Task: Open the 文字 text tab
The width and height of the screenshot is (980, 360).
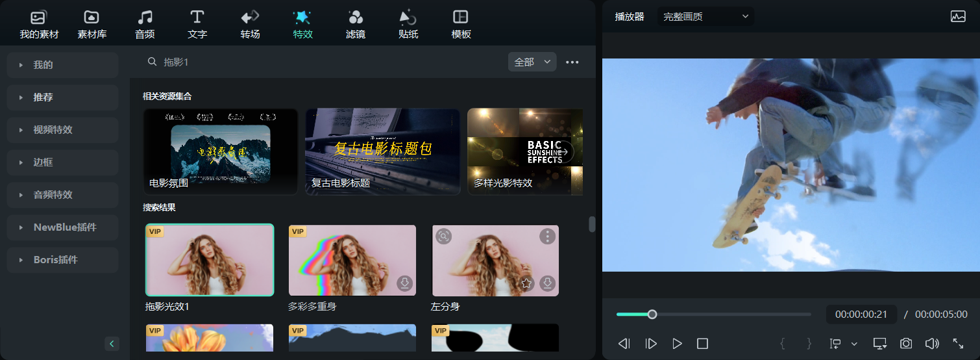Action: pyautogui.click(x=197, y=25)
